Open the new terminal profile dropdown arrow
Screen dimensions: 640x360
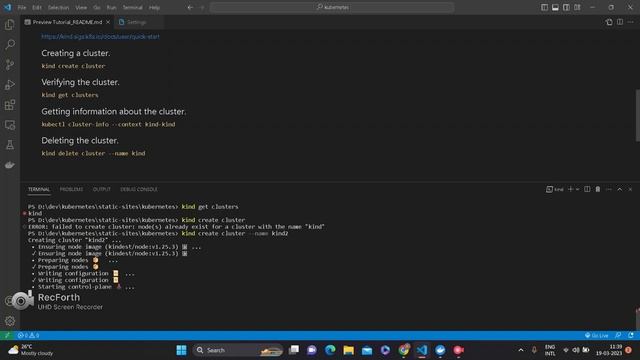point(578,189)
